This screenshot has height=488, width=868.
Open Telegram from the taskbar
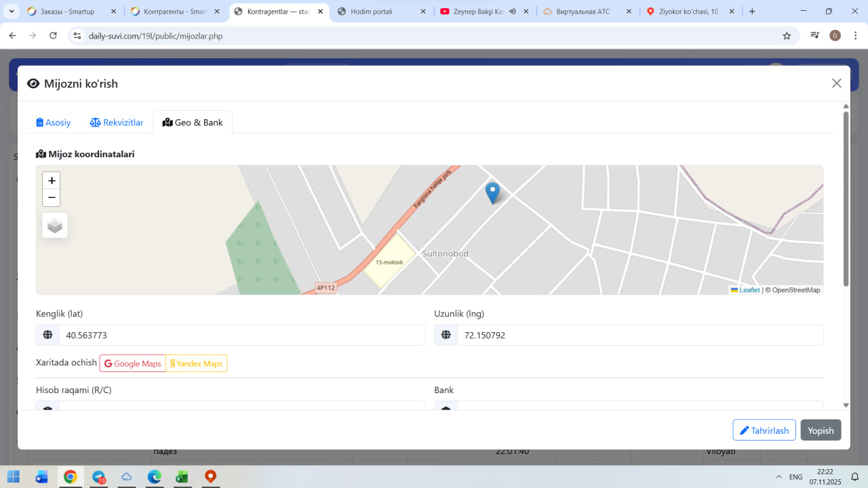(99, 476)
